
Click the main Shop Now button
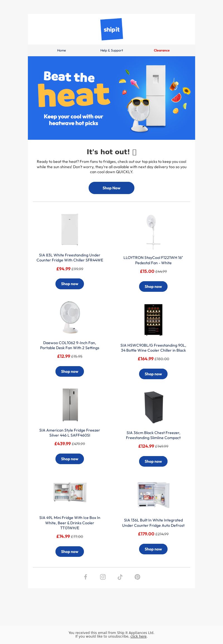111,188
